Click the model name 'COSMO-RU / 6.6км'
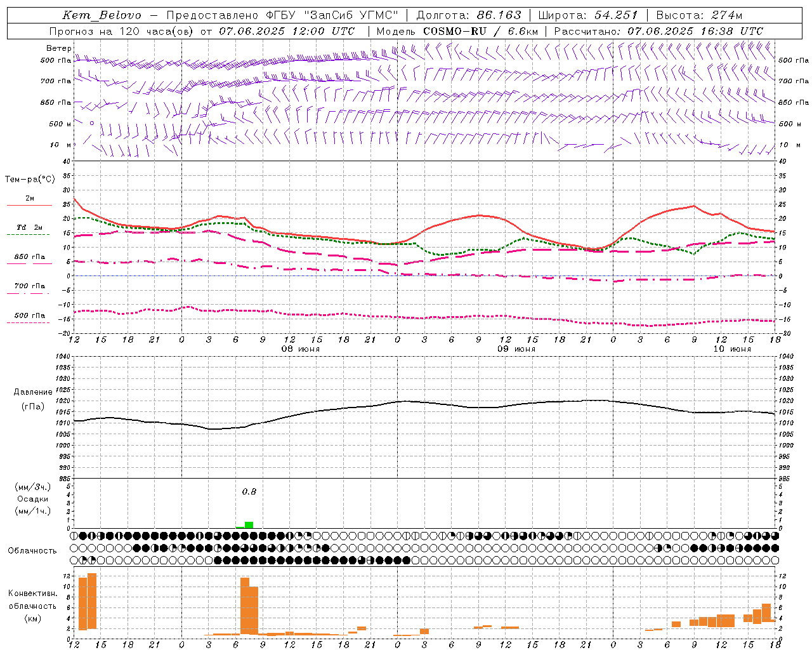The image size is (812, 650). (x=480, y=31)
